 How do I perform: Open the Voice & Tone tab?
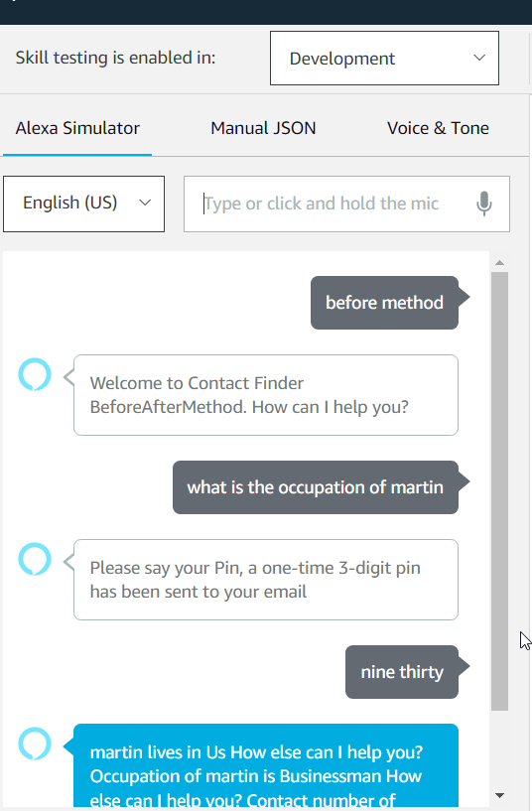(438, 128)
